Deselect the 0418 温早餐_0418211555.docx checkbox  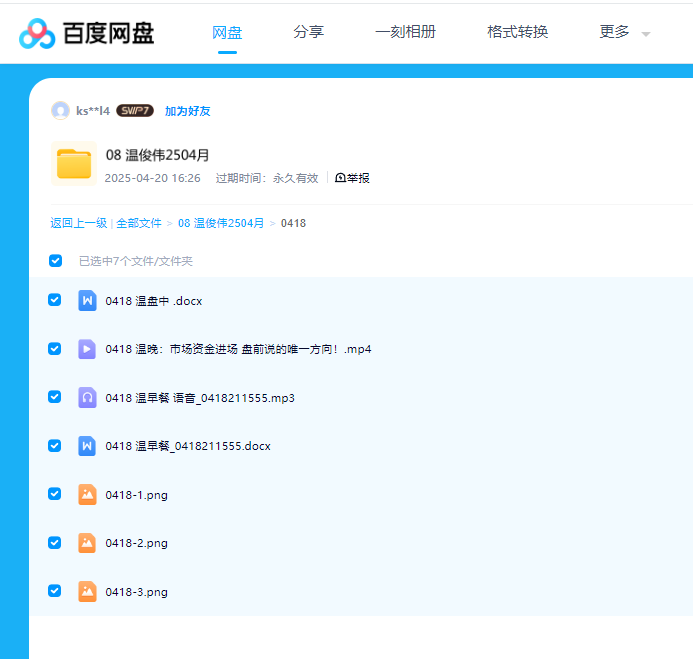pos(55,446)
